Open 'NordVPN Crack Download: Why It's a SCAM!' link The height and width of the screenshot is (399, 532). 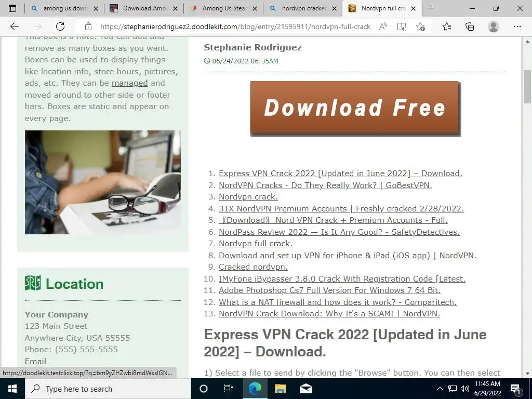(329, 314)
